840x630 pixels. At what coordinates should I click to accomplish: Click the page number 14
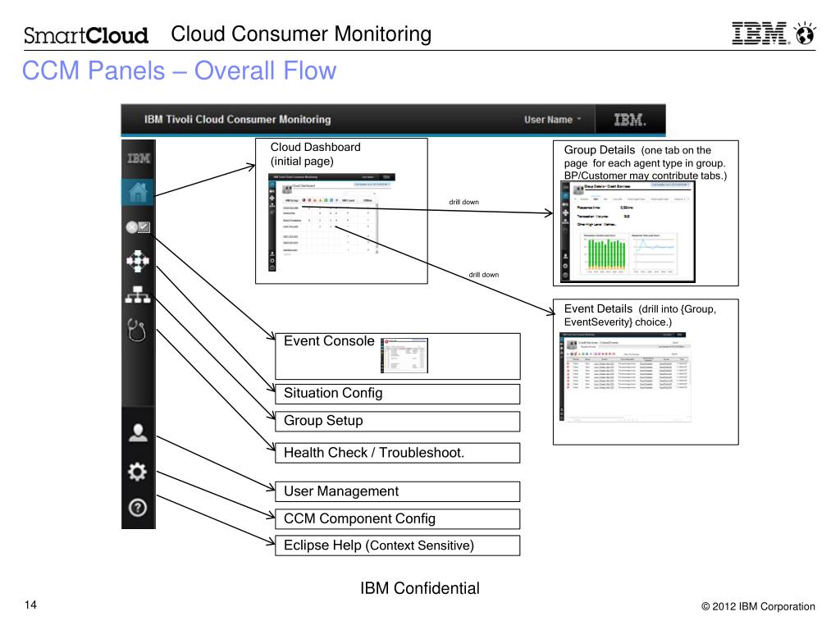[30, 605]
